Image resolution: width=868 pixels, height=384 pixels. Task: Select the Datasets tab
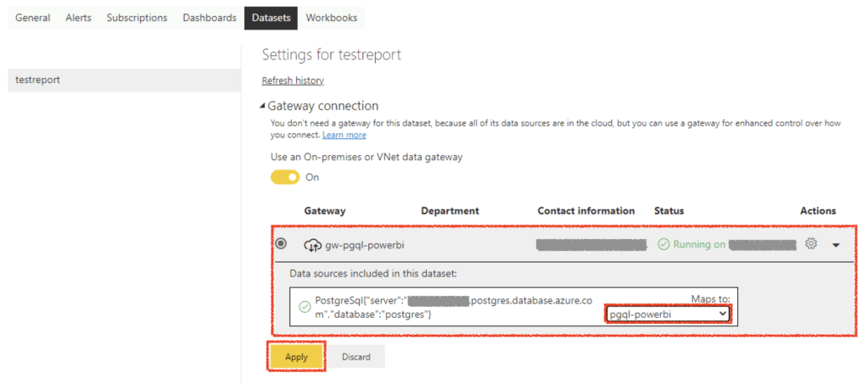click(272, 18)
